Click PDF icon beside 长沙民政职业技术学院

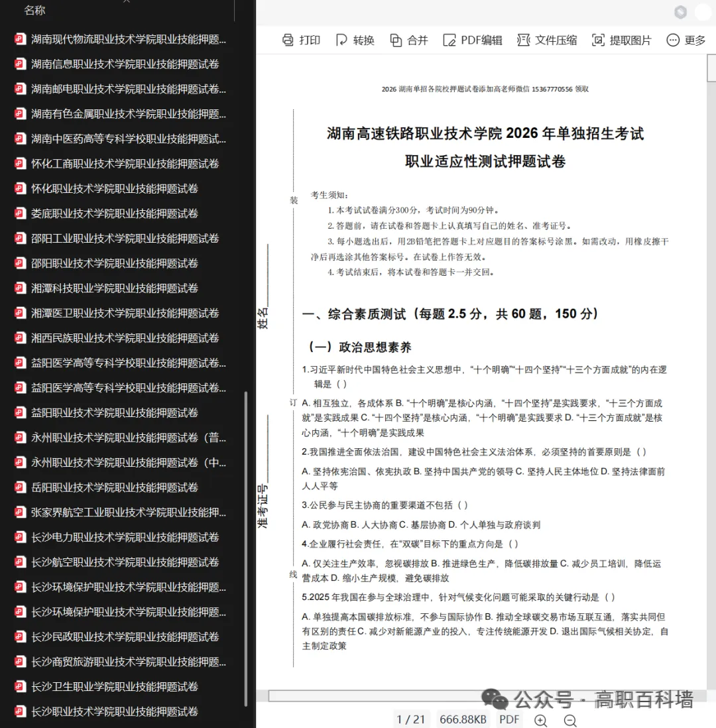tap(20, 637)
